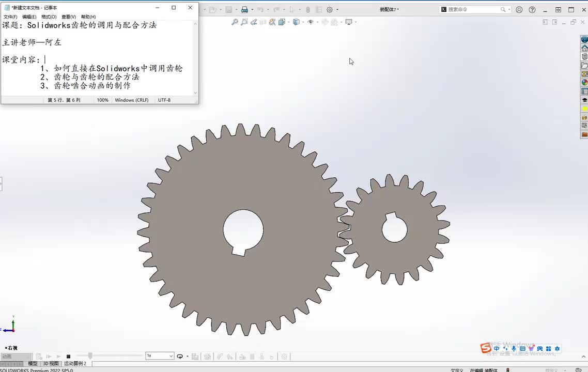This screenshot has height=372, width=588.
Task: Click the tile windows icon in title bar
Action: (558, 10)
